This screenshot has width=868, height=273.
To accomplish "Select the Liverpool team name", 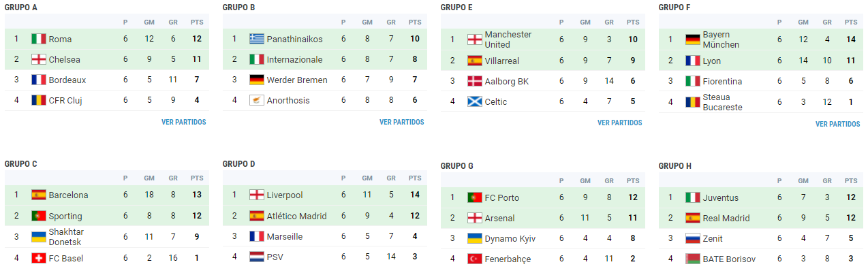I will coord(285,195).
